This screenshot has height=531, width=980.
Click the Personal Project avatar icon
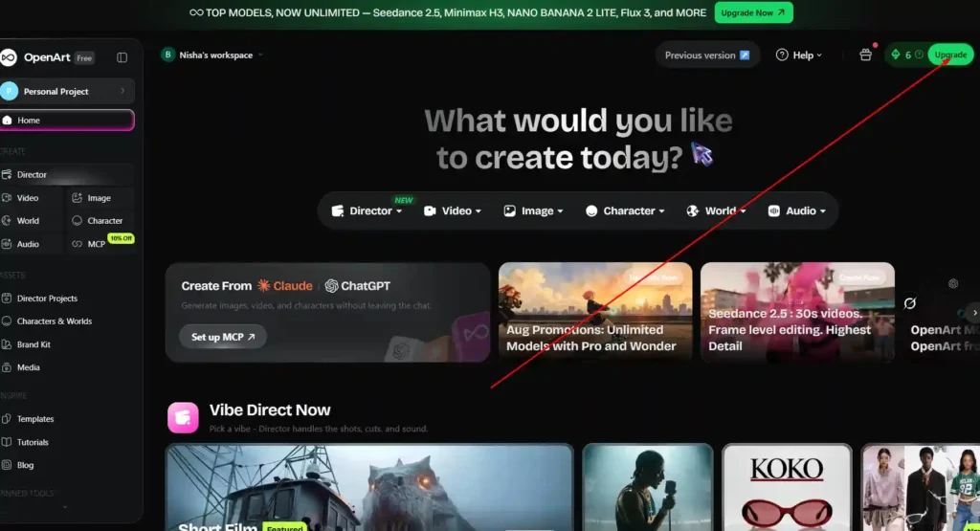coord(10,91)
